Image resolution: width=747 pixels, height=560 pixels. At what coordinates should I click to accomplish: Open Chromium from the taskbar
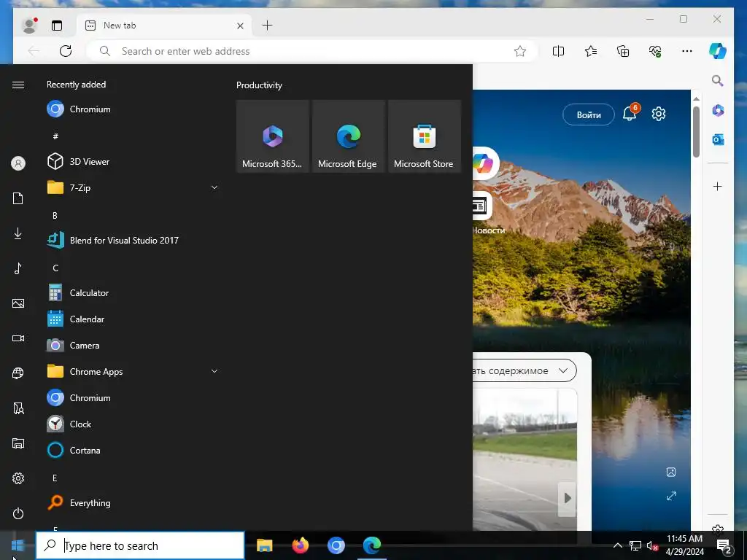coord(336,545)
